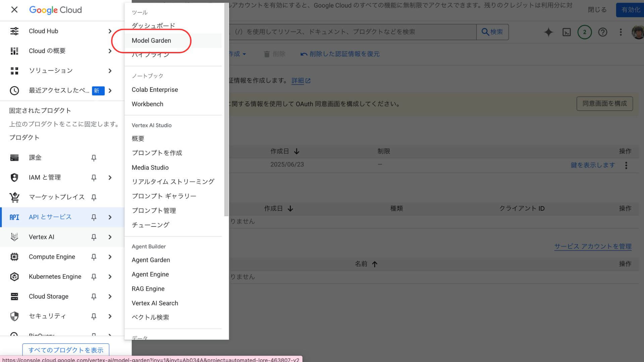Sort service accounts by 名前 arrow

pyautogui.click(x=375, y=264)
